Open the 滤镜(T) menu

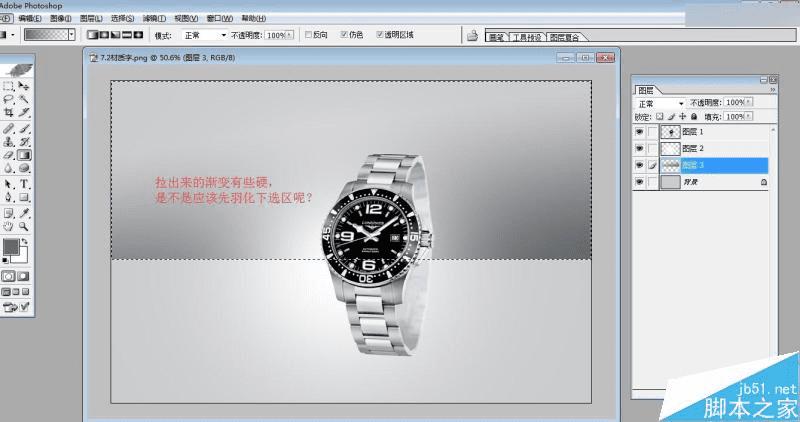(154, 18)
